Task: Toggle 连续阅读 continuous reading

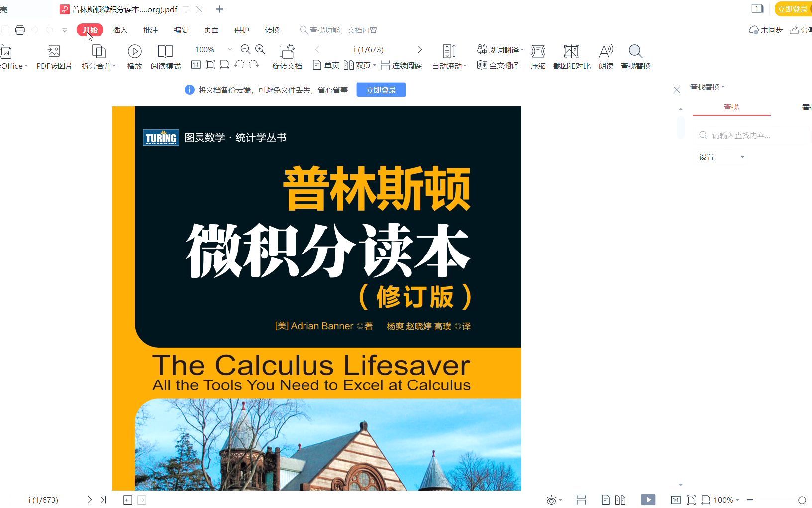Action: pos(401,65)
